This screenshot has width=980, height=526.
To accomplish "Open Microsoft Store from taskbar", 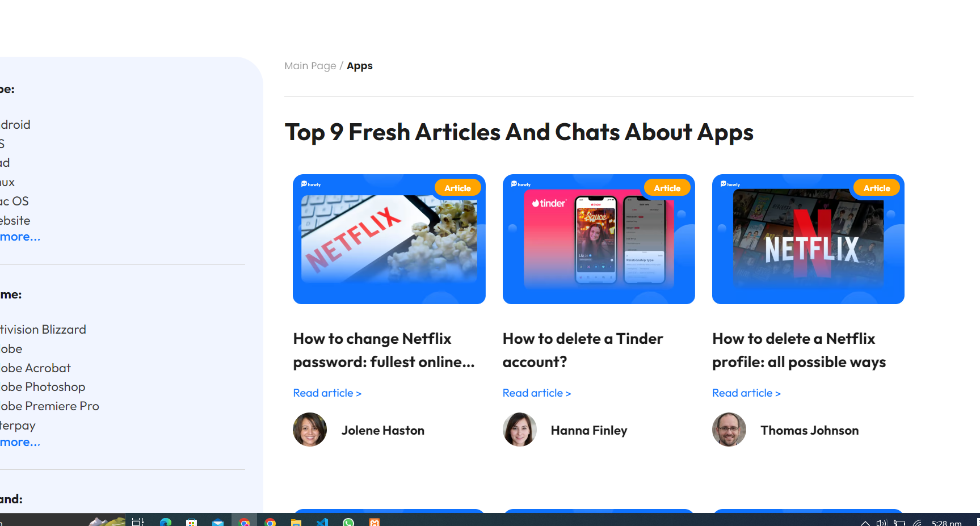I will pyautogui.click(x=192, y=522).
